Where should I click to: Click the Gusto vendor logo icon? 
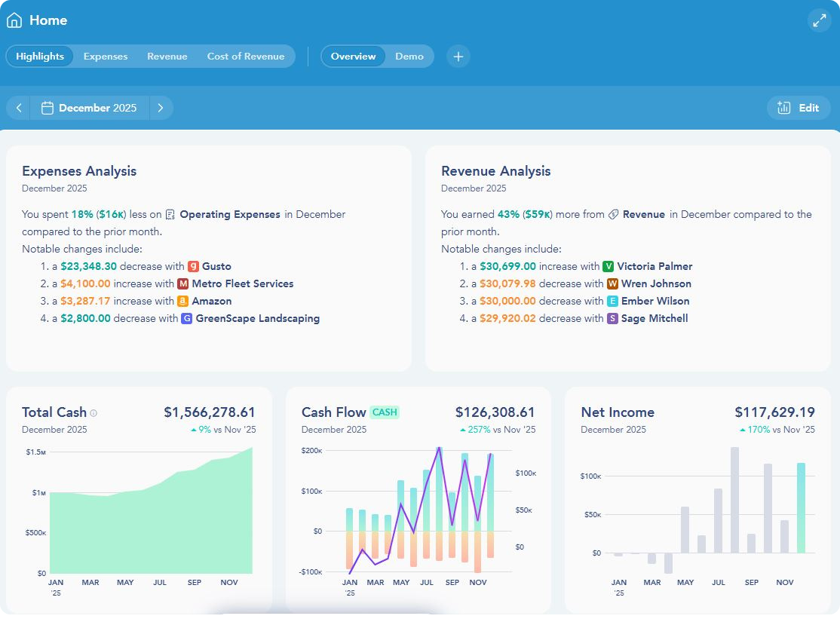193,266
